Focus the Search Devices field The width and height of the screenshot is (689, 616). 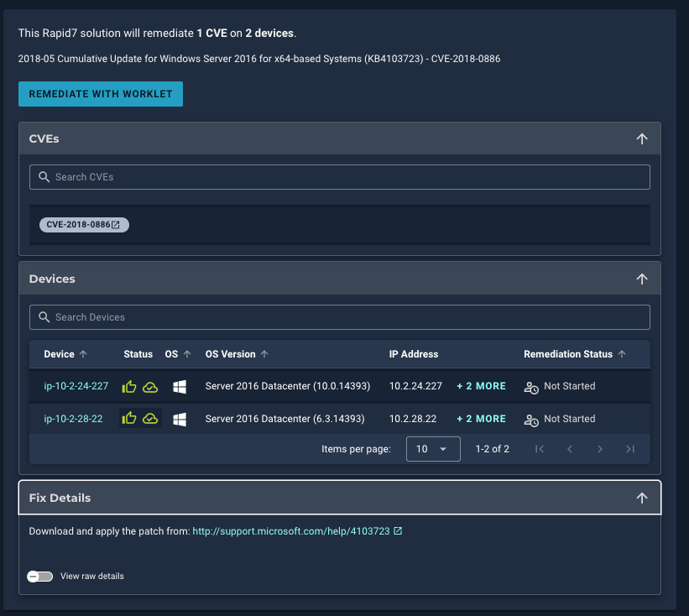tap(340, 317)
